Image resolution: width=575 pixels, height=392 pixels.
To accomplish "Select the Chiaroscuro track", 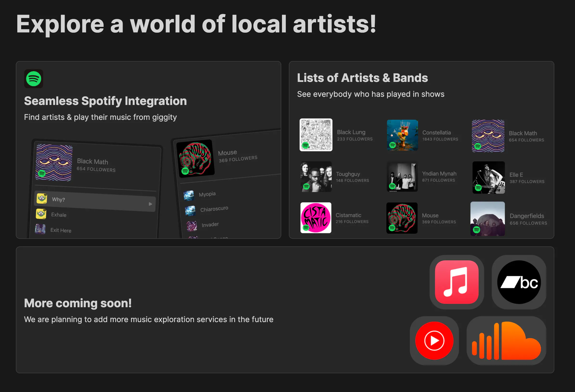I will coord(214,209).
